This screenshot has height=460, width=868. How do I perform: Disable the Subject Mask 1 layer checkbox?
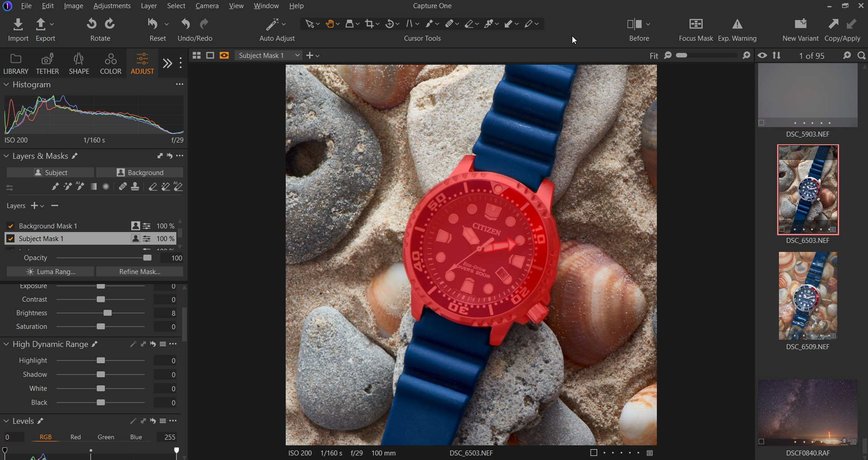pos(11,239)
